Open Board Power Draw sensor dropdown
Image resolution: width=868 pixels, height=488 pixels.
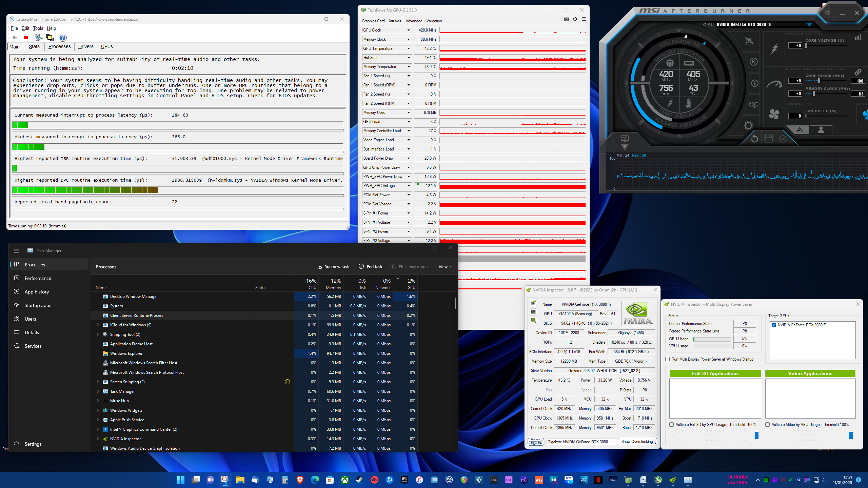[x=409, y=158]
